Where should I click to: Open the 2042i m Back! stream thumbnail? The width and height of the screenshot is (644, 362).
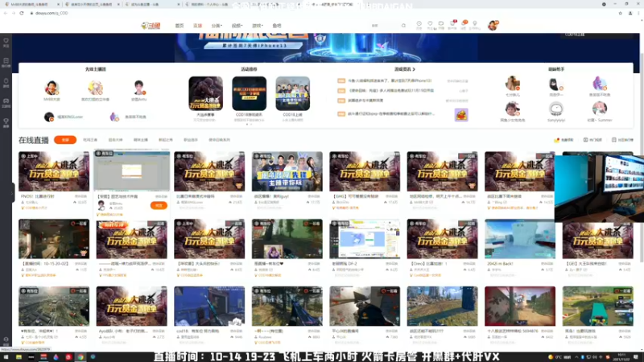point(520,239)
